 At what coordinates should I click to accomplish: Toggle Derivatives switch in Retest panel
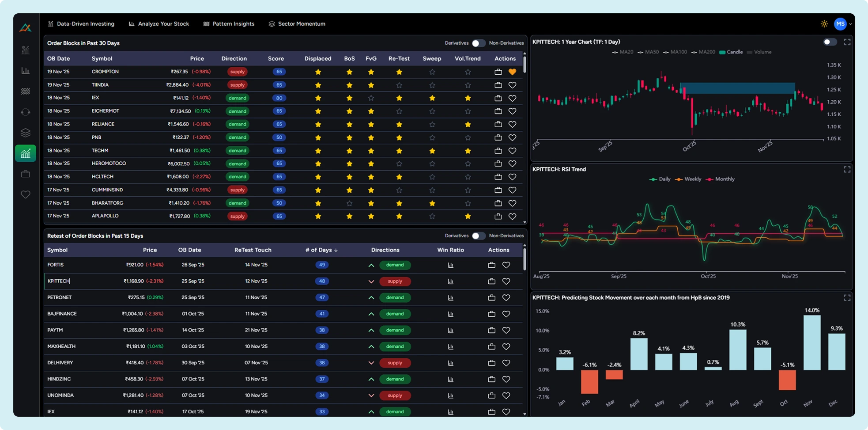(x=478, y=236)
